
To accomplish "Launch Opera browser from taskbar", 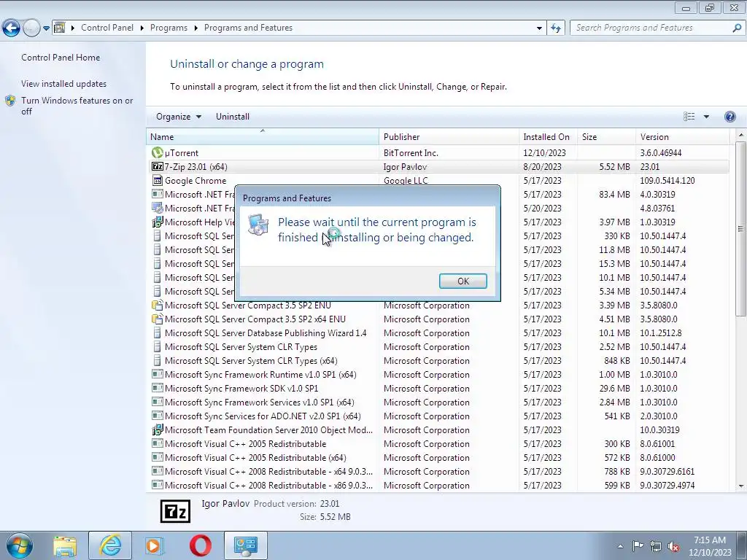I will (x=201, y=545).
